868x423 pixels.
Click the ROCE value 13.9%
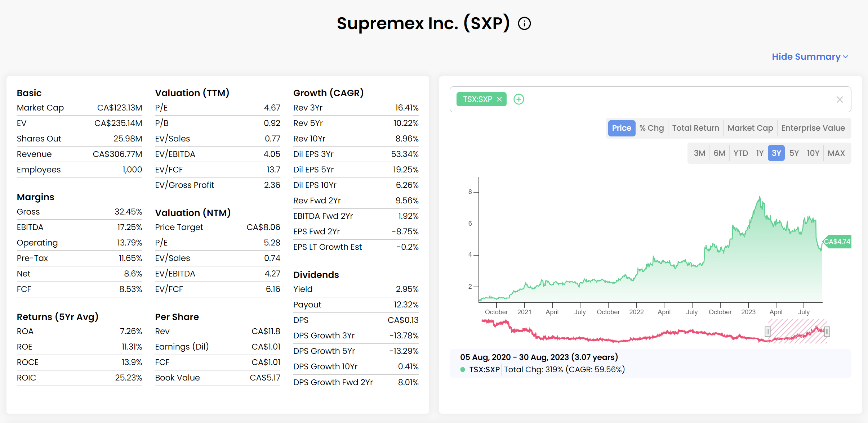coord(132,363)
